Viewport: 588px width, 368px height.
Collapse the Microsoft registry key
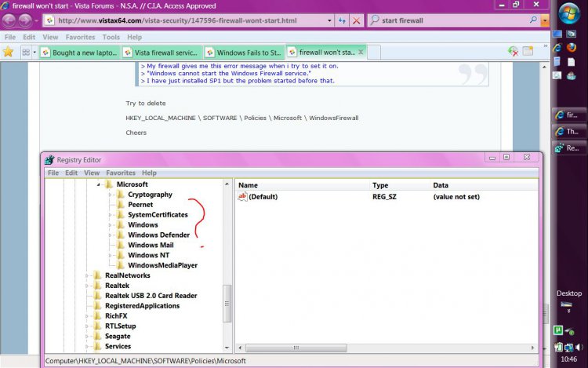click(x=99, y=184)
